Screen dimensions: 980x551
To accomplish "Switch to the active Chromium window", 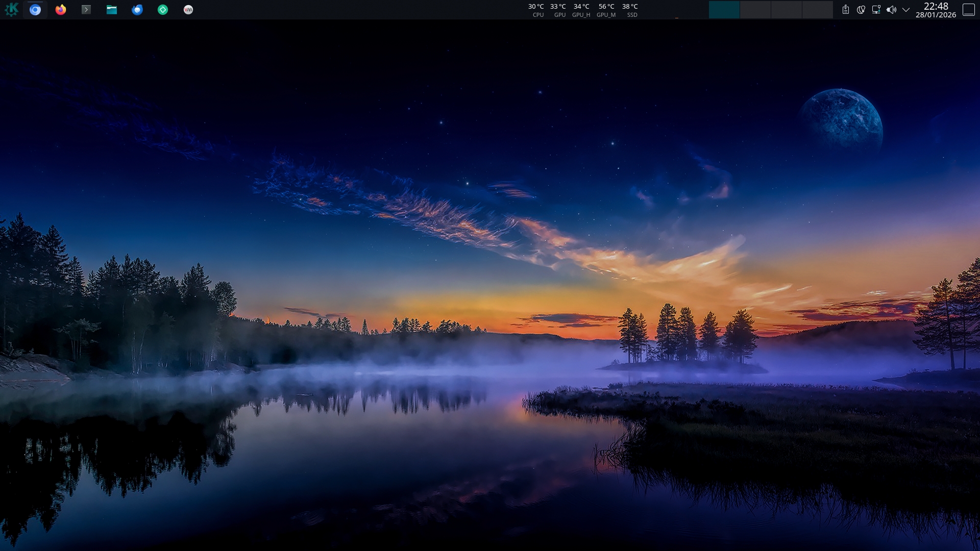I will [x=35, y=10].
